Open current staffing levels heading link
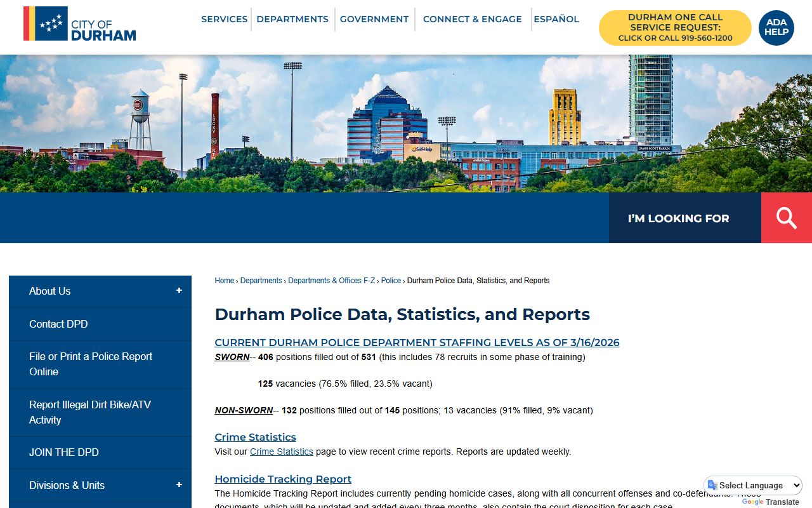812x508 pixels. [417, 342]
